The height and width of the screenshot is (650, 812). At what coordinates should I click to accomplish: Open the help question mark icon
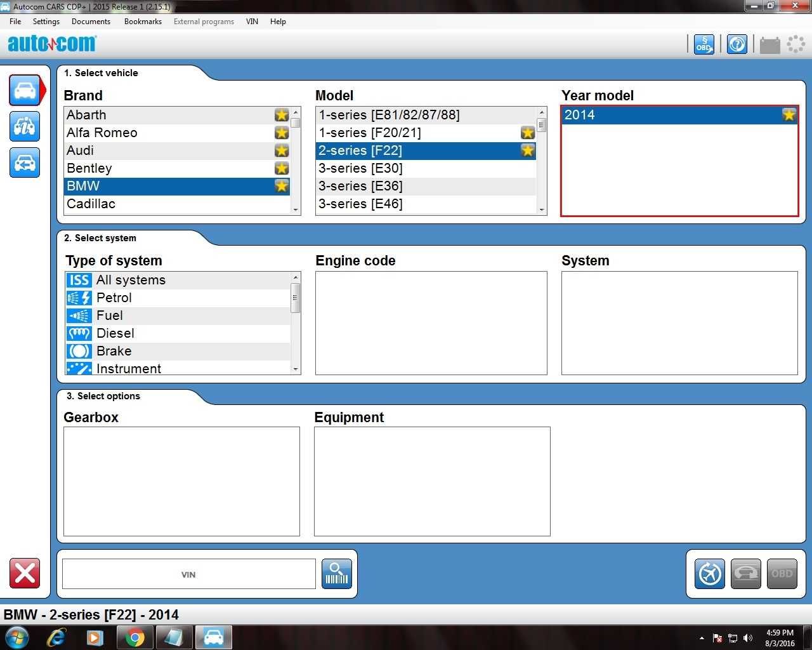click(x=737, y=44)
